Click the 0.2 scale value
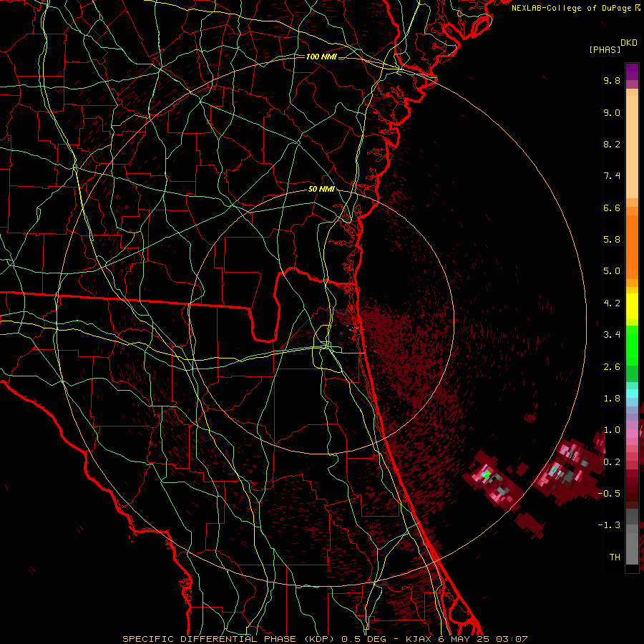This screenshot has height=644, width=644. click(x=612, y=462)
